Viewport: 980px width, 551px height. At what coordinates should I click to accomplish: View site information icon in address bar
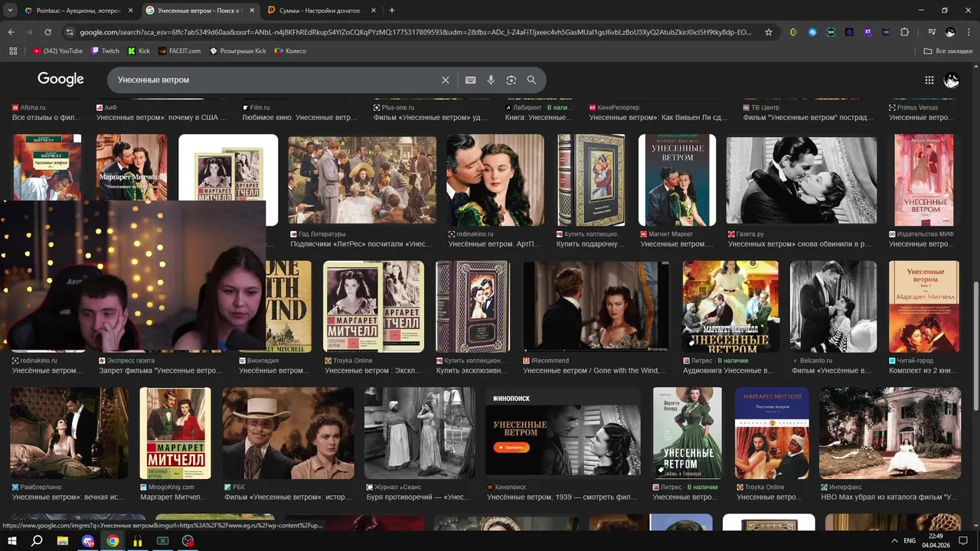[x=70, y=32]
